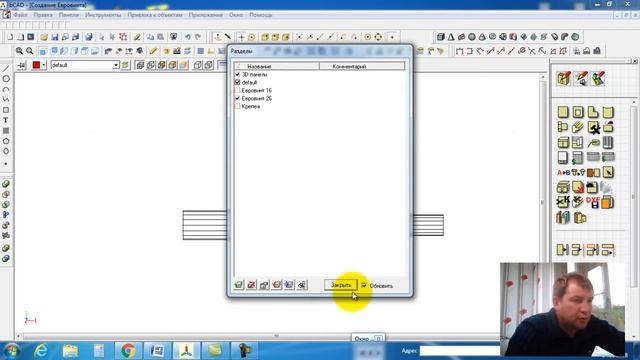The height and width of the screenshot is (360, 640).
Task: Click the undo arrow icon
Action: click(x=187, y=37)
